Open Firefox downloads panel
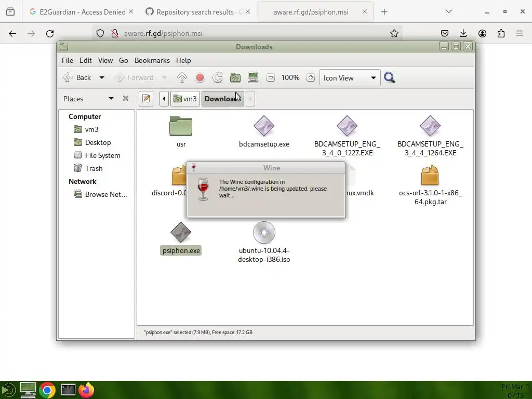Image resolution: width=532 pixels, height=399 pixels. coord(463,33)
